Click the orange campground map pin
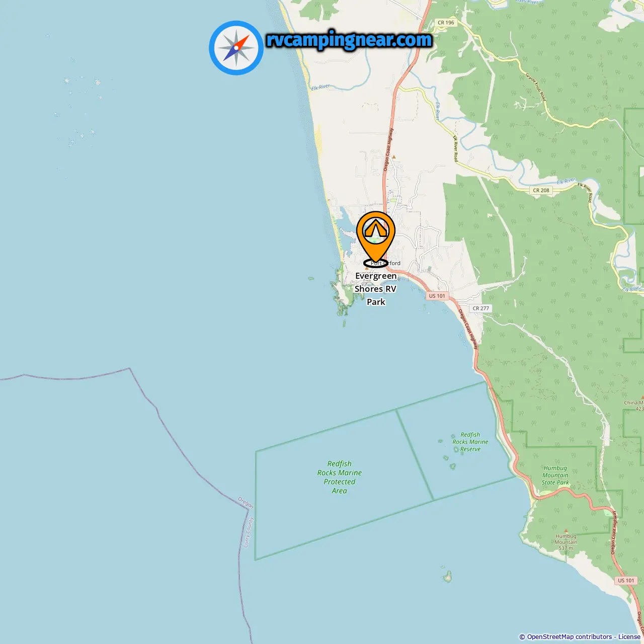 (376, 237)
